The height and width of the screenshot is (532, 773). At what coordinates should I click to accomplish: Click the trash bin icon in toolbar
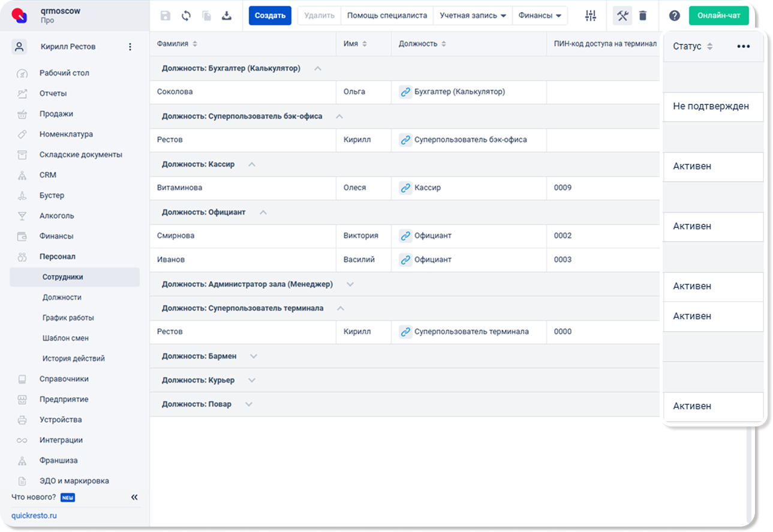[x=643, y=16]
